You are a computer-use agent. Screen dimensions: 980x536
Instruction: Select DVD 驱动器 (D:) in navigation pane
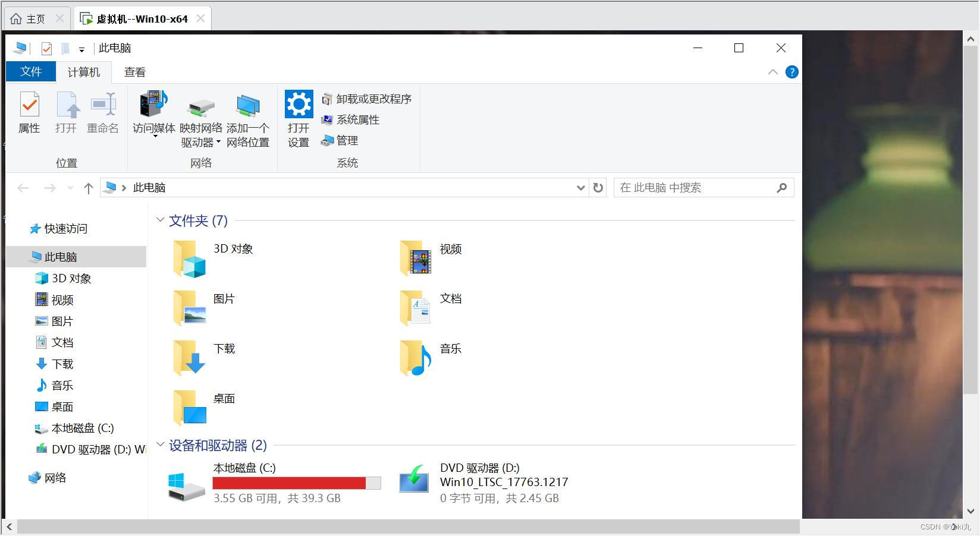(90, 449)
